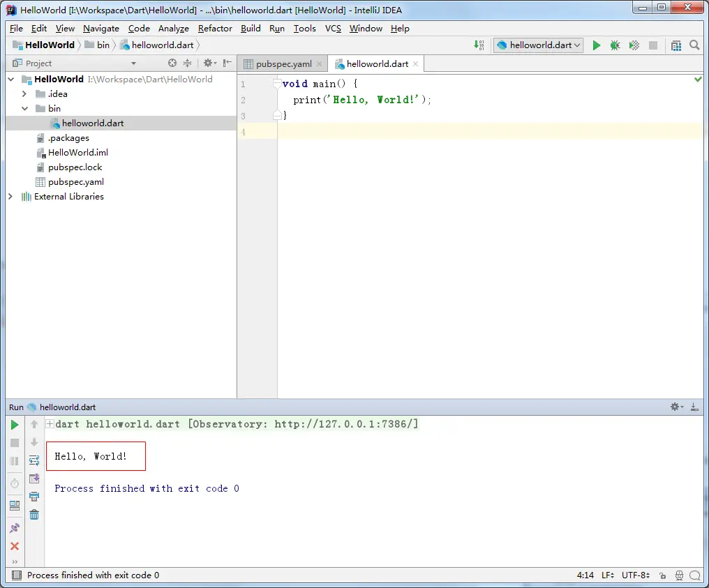Restore layout icon in Run panel
Screen dimensions: 709x588
point(15,506)
